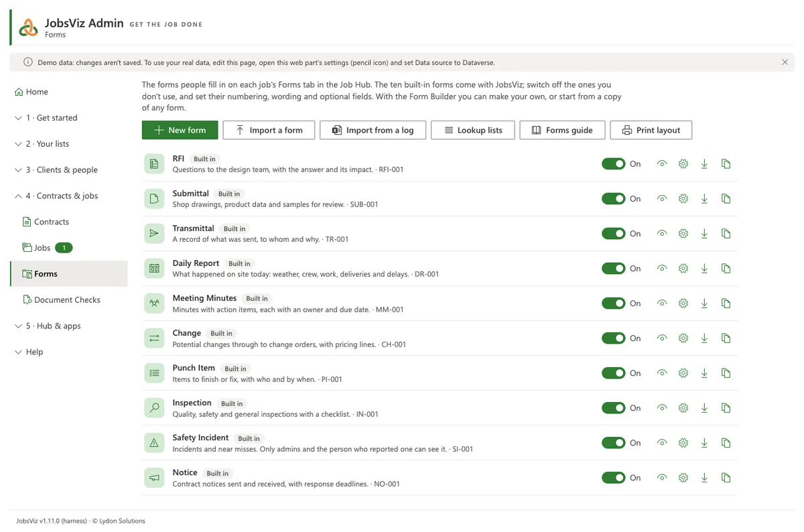Expand the 1 · Get started section
The image size is (804, 532).
pos(69,118)
